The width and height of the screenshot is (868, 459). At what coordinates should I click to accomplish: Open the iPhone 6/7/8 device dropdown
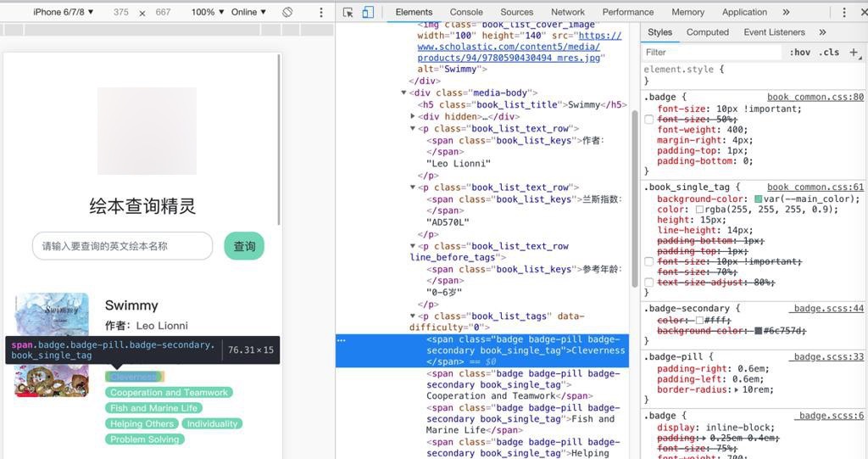[63, 12]
